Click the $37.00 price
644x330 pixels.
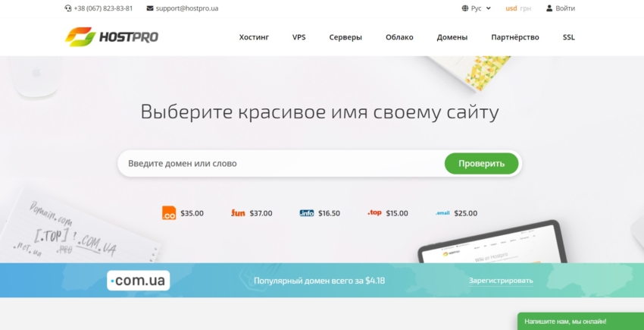coord(261,213)
